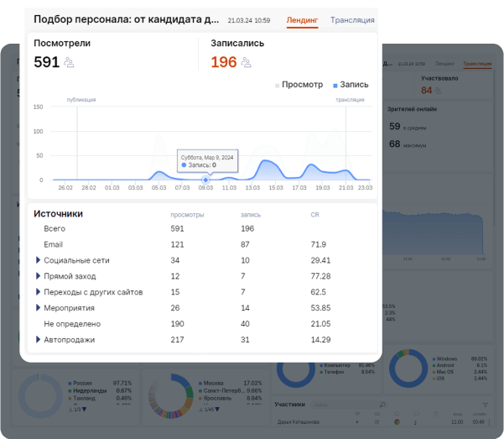504x439 pixels.
Task: Toggle the Запись series in chart legend
Action: (351, 85)
